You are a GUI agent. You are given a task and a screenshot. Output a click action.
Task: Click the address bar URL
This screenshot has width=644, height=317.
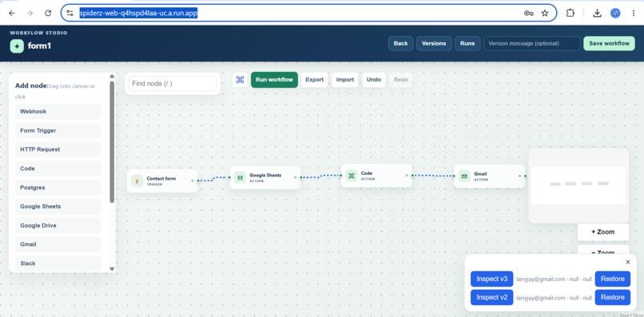pyautogui.click(x=138, y=13)
